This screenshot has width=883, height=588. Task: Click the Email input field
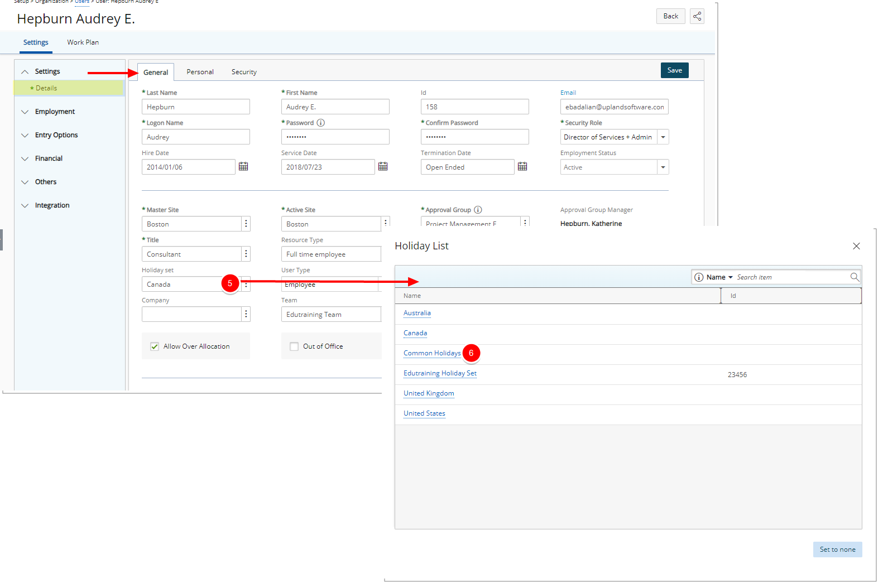[615, 107]
